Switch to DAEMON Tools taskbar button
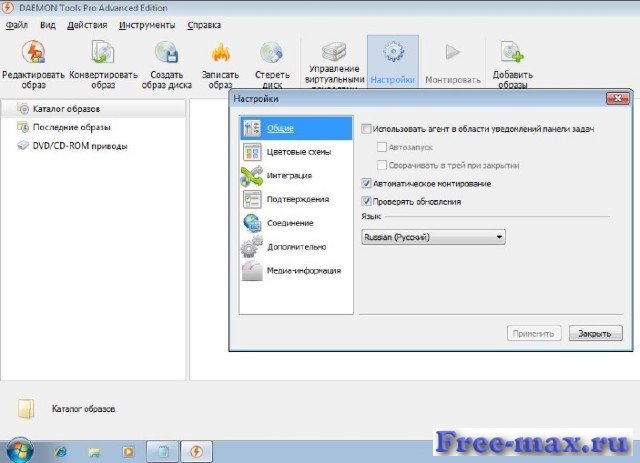 click(196, 452)
